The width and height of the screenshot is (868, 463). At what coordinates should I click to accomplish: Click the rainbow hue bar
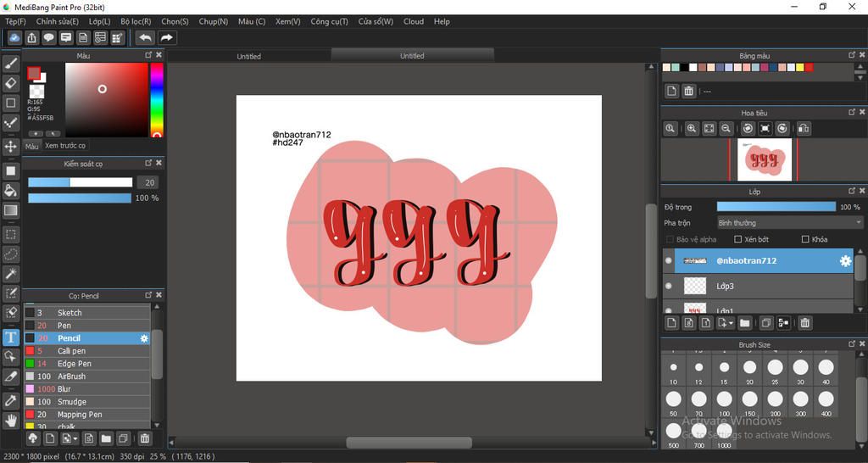pos(157,100)
